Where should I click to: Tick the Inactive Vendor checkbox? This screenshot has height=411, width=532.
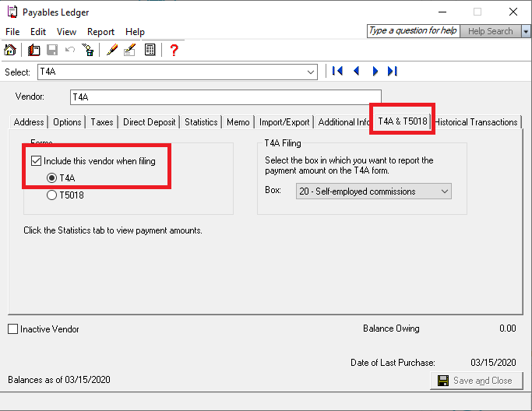[13, 329]
